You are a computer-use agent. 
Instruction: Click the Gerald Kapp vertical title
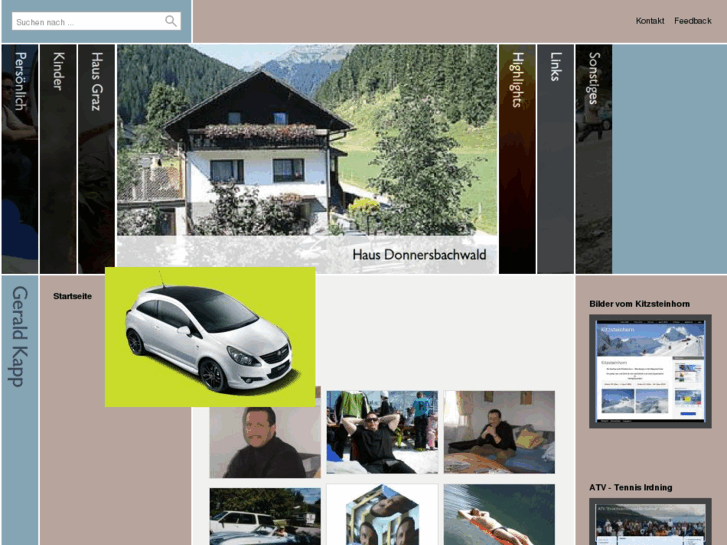19,336
